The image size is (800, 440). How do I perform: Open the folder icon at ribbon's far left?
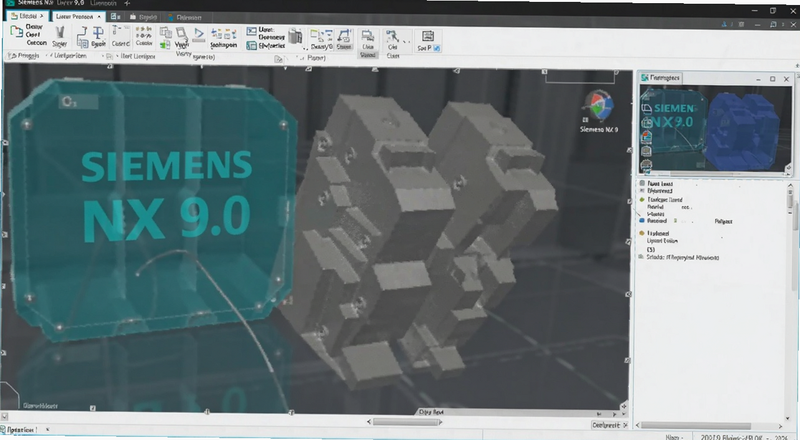click(x=16, y=32)
